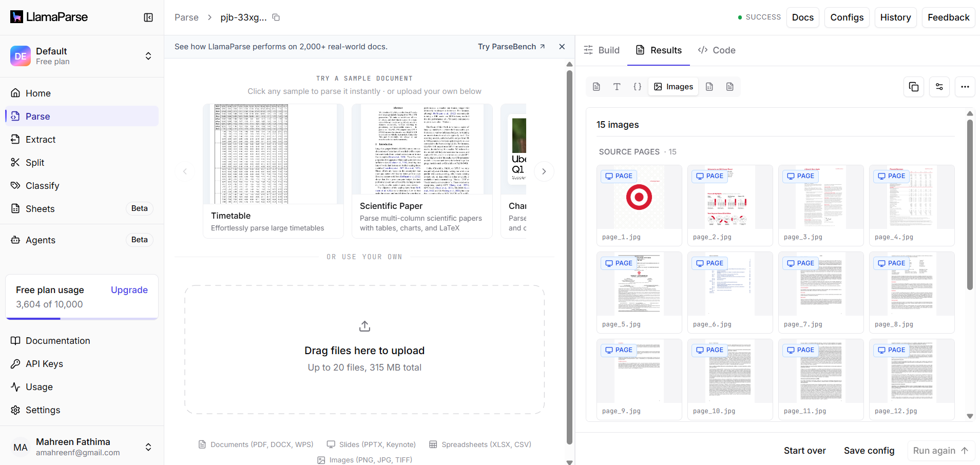Open Configs
The height and width of the screenshot is (465, 980).
pos(847,17)
